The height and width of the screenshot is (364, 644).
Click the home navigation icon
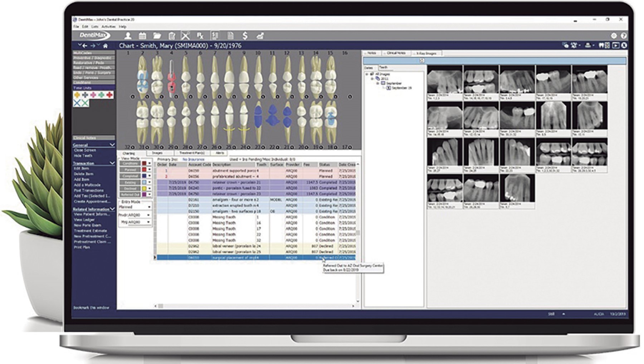pyautogui.click(x=105, y=46)
